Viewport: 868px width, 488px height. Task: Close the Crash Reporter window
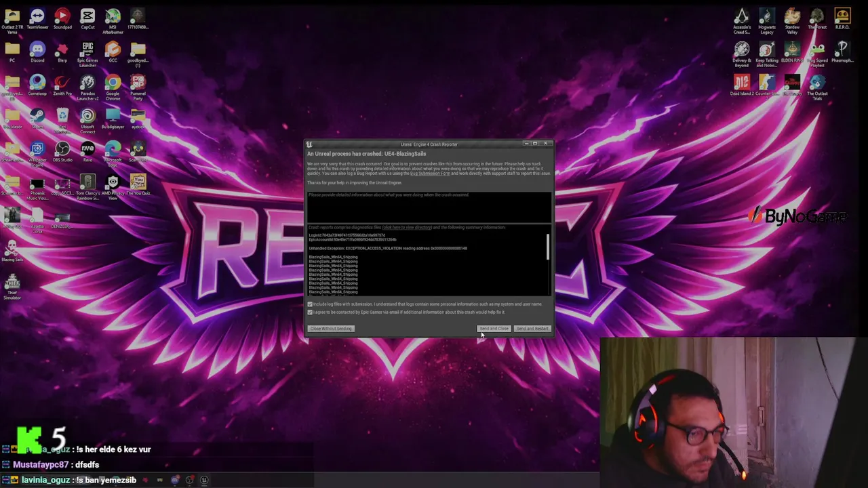click(545, 144)
